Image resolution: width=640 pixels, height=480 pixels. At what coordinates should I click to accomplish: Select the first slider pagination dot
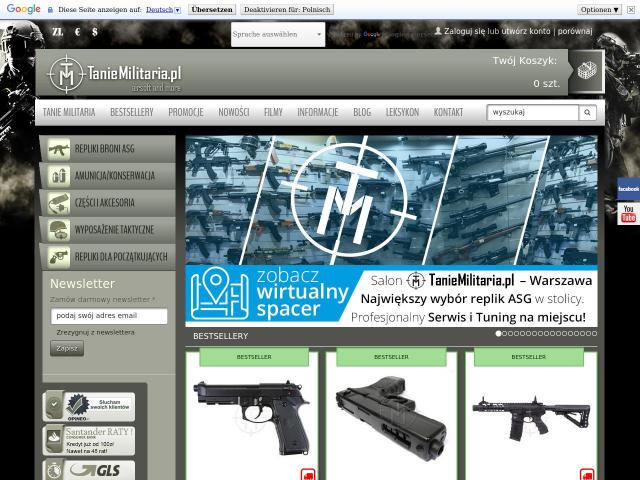pyautogui.click(x=498, y=333)
